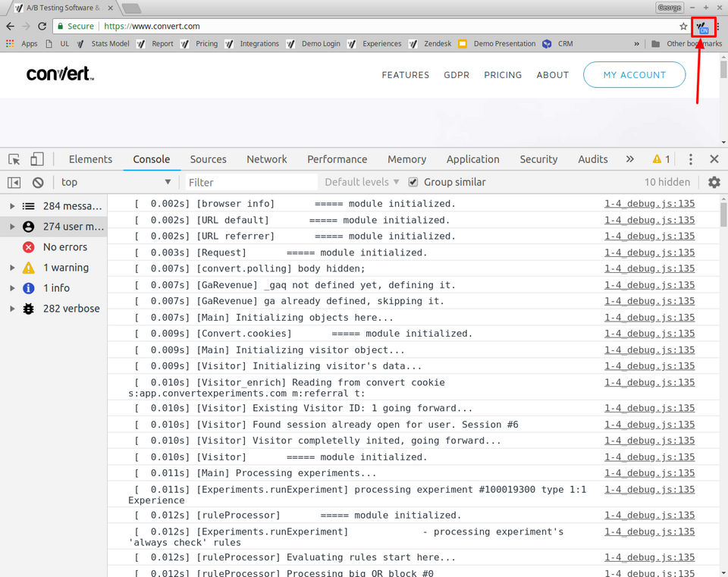Show more DevTools tabs chevron
Viewport: 728px width, 577px height.
pos(629,159)
